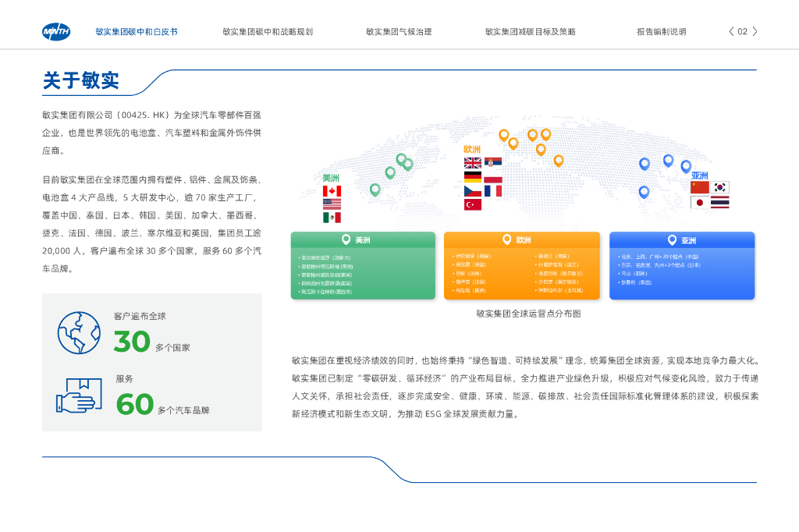Viewport: 799px width, 532px height.
Task: Click the South Korea flag under 亚洲
Action: point(719,187)
